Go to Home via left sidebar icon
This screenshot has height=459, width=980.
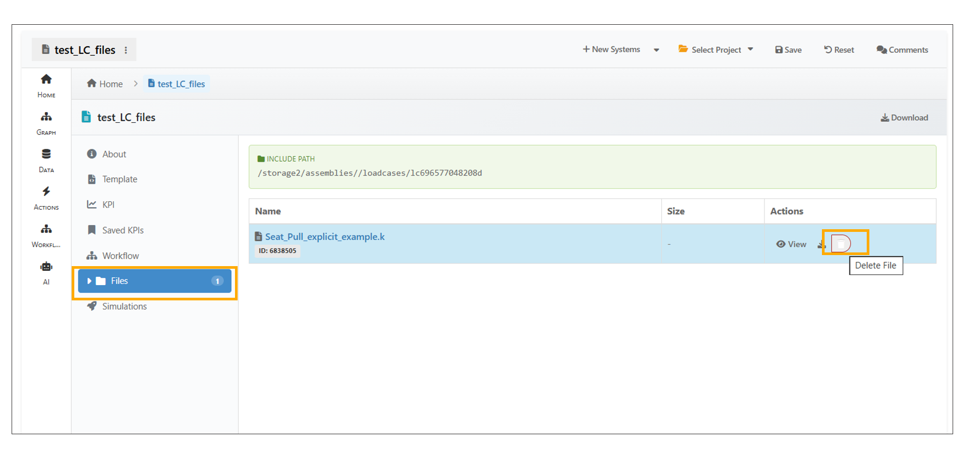click(46, 85)
